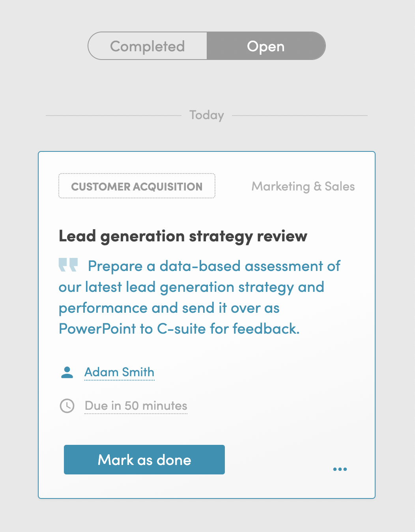The height and width of the screenshot is (532, 415).
Task: Click the Mark as done button
Action: point(144,460)
